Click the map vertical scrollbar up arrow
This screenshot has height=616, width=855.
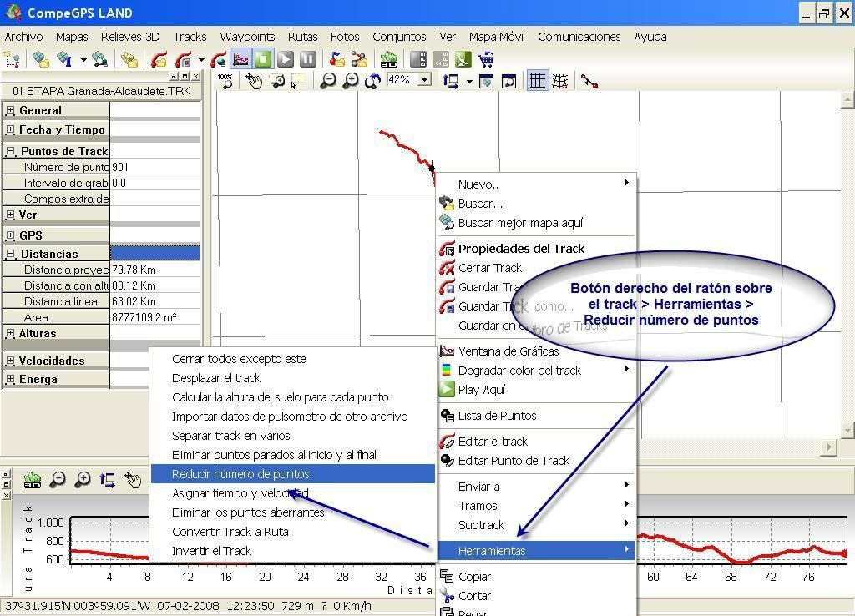click(x=848, y=100)
